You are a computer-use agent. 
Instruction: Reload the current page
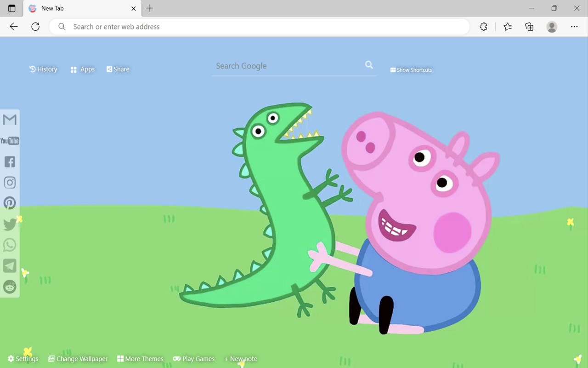[35, 27]
